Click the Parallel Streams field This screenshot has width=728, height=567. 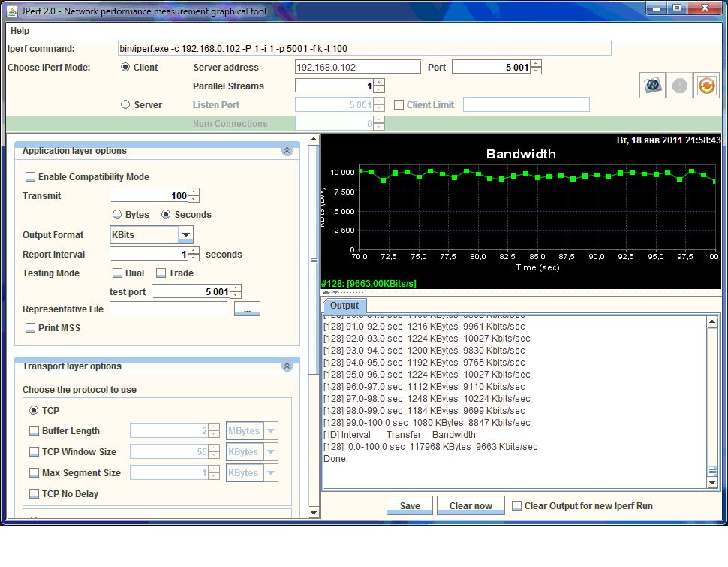tap(334, 86)
